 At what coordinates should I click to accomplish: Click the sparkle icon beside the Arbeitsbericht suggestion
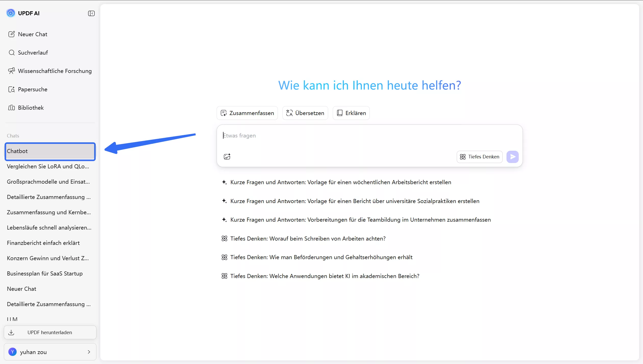coord(224,182)
